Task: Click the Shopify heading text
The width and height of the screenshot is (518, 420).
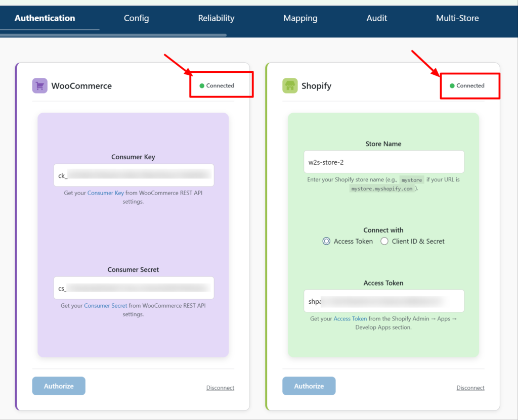Action: 316,86
